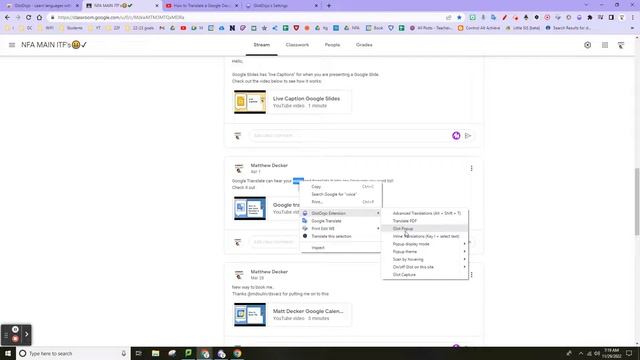Switch to the GlotDojo's Settings tab
The image size is (640, 360).
coord(282,6)
